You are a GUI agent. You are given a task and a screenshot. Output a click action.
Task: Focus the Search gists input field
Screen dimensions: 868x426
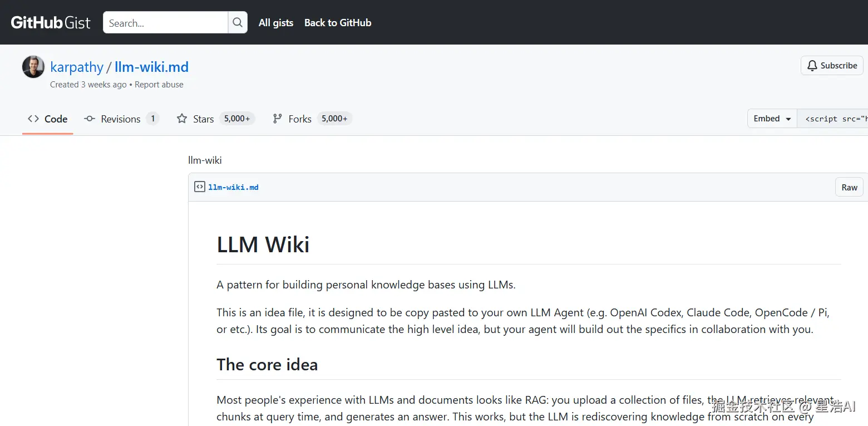point(165,22)
